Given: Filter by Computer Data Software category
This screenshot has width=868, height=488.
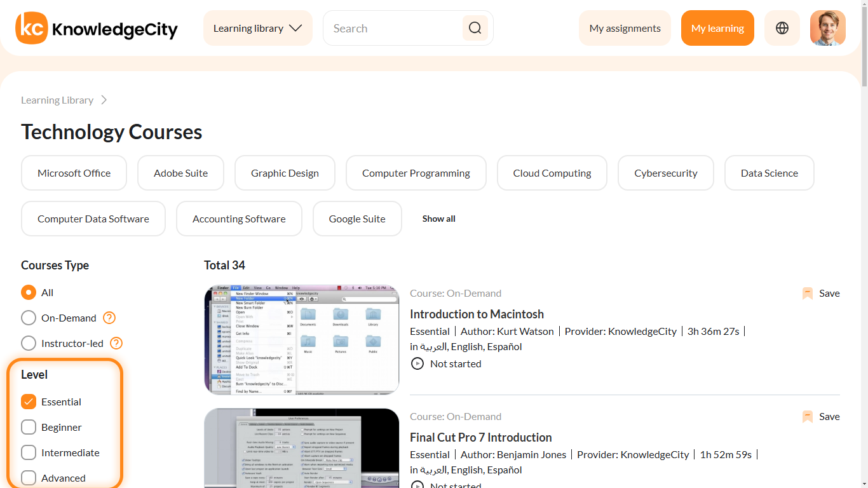Looking at the screenshot, I should click(x=93, y=219).
